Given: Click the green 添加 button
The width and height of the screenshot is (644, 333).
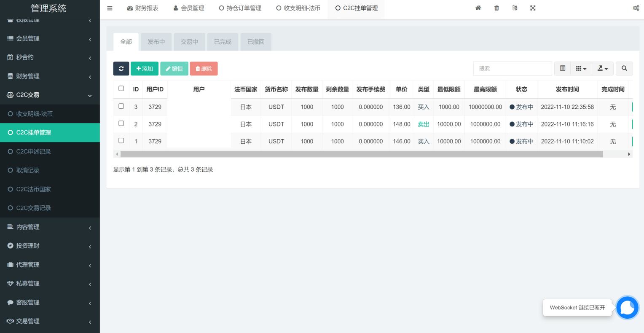Looking at the screenshot, I should (145, 69).
